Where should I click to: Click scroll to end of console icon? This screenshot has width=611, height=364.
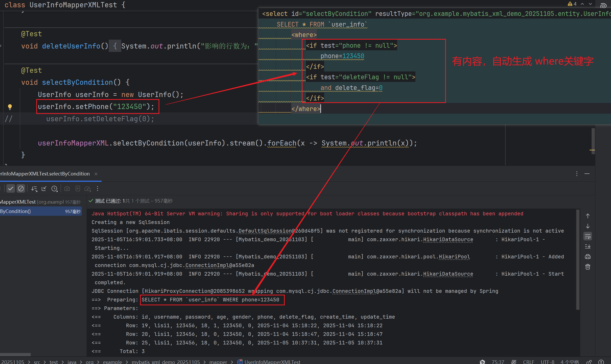pos(588,246)
